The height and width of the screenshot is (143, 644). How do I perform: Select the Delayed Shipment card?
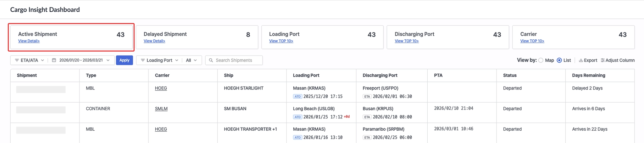point(197,37)
